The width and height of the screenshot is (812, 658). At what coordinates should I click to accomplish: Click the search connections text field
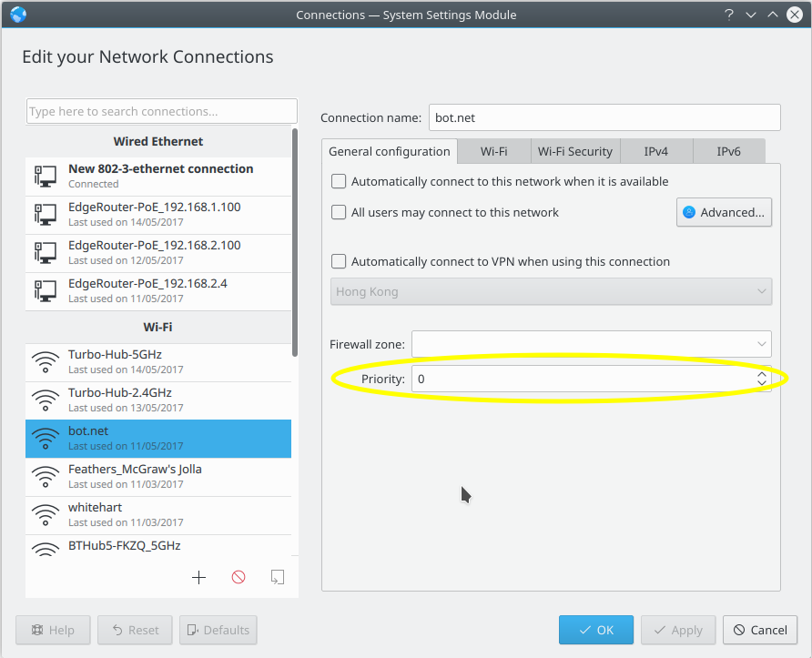(162, 111)
